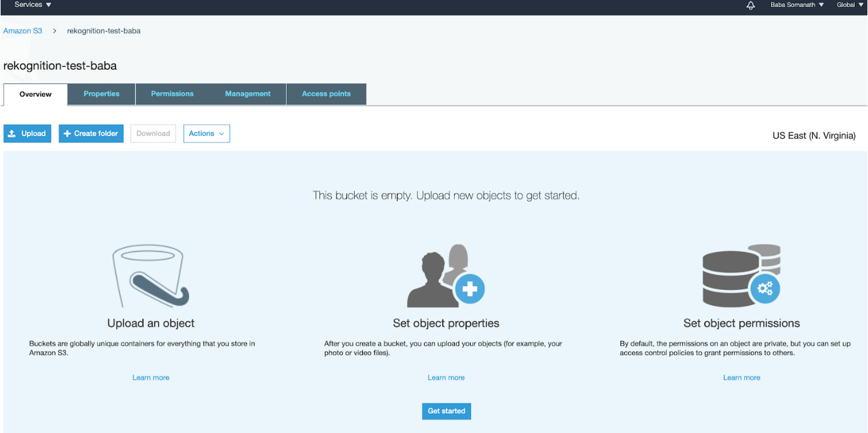Viewport: 868px width, 433px height.
Task: Open Learn more under Set object permissions
Action: coord(741,378)
